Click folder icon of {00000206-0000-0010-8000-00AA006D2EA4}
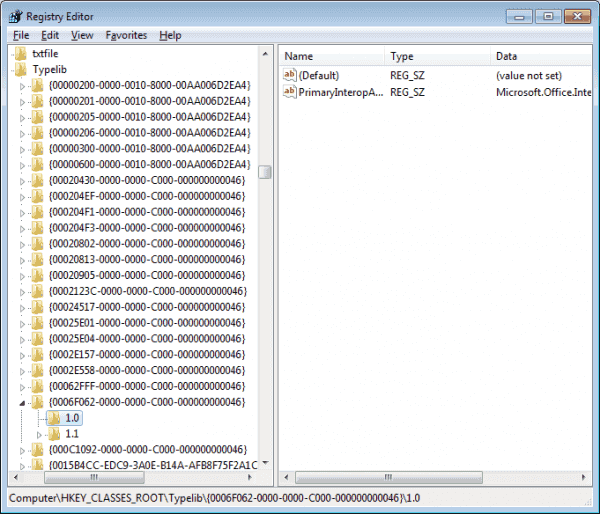Viewport: 600px width, 514px height. (x=38, y=133)
